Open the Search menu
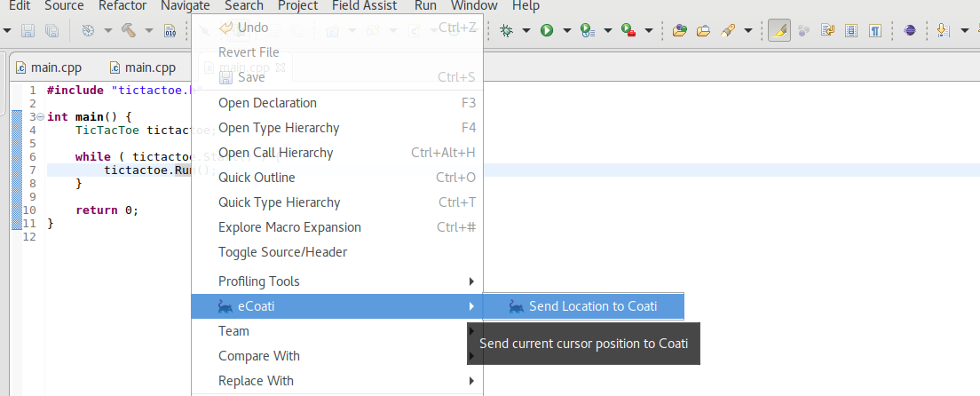 tap(244, 6)
